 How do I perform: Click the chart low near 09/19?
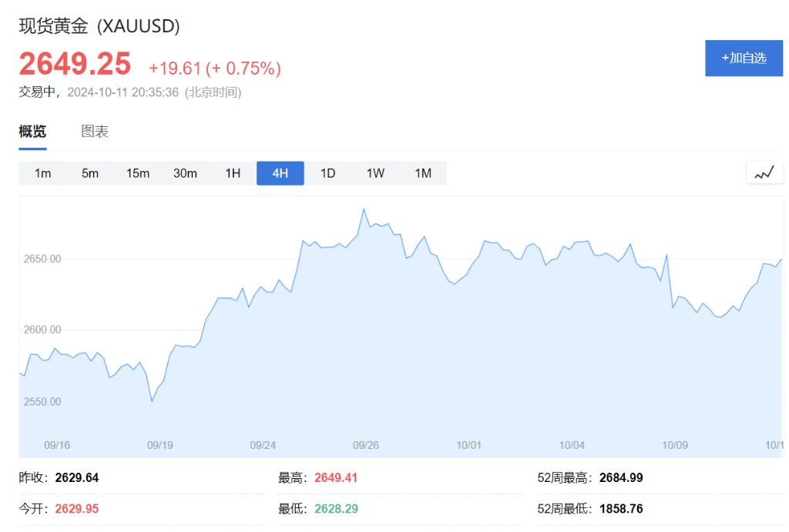152,401
